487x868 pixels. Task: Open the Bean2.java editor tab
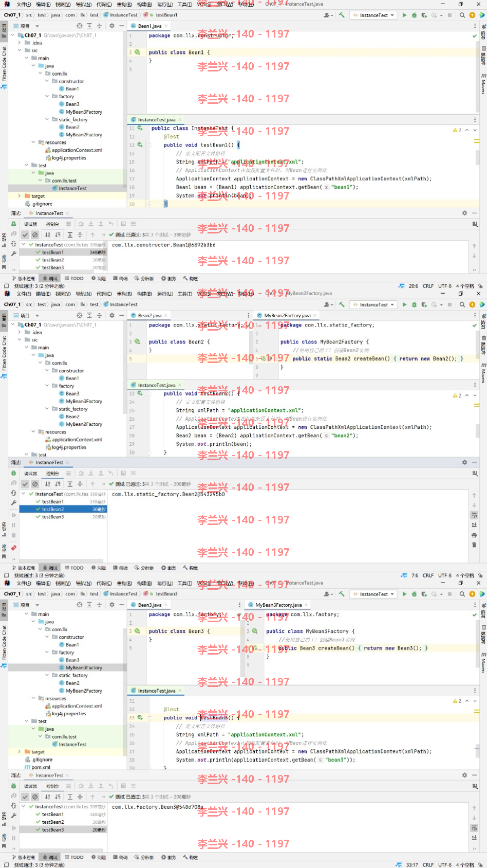tap(149, 315)
